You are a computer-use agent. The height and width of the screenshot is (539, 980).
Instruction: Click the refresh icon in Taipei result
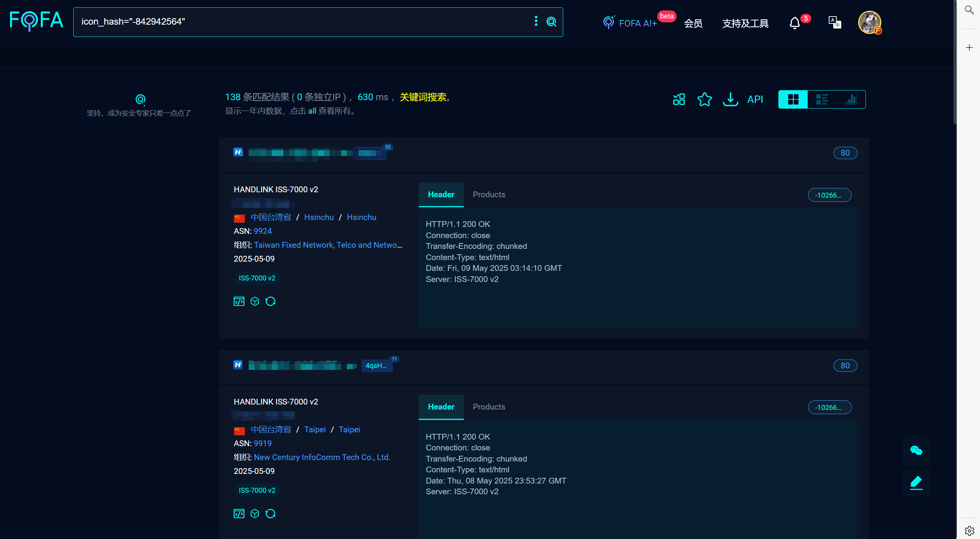pyautogui.click(x=270, y=514)
